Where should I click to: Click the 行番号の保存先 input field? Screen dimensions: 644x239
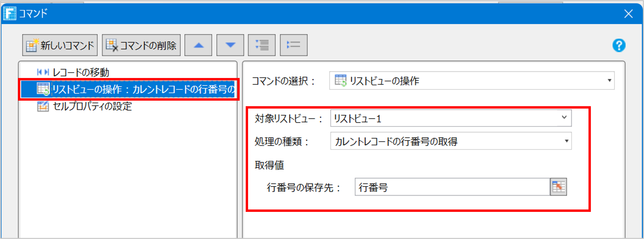pos(452,187)
